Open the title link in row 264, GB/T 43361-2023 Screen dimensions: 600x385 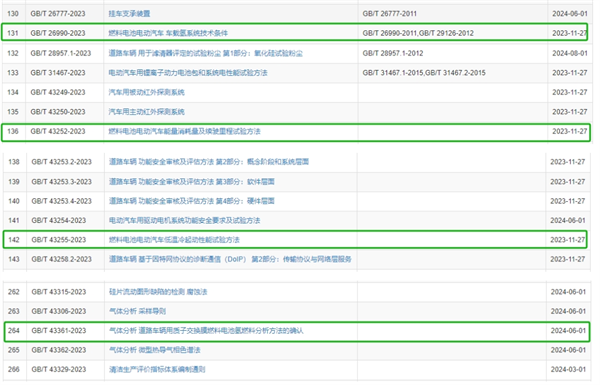point(206,331)
